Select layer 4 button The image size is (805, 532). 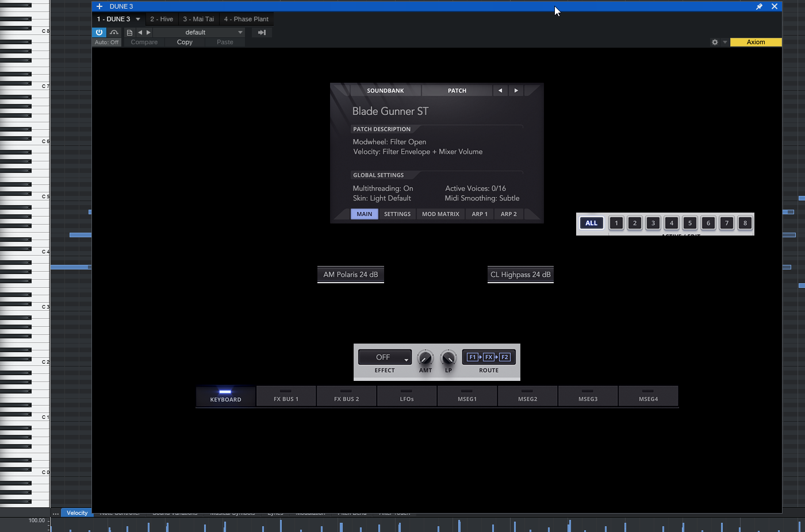pos(672,223)
